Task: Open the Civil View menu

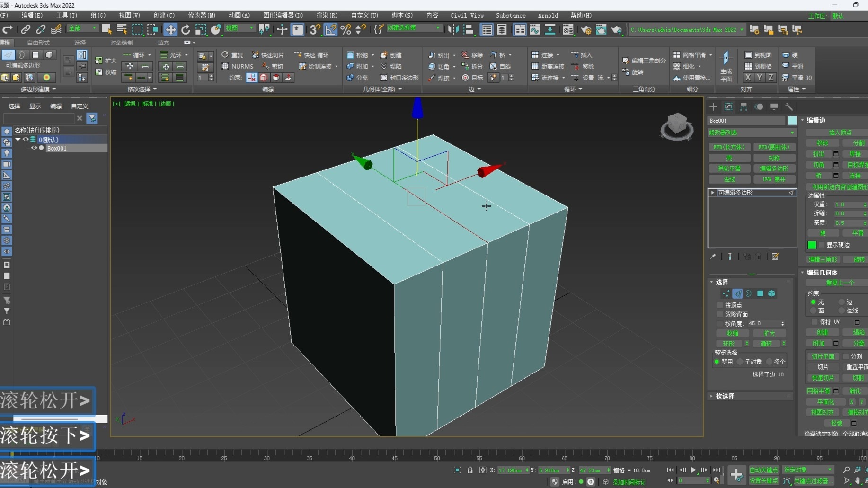Action: click(467, 15)
